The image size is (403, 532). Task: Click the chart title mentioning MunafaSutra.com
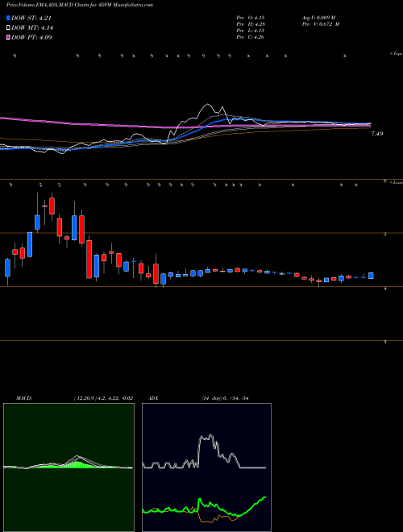pos(80,5)
